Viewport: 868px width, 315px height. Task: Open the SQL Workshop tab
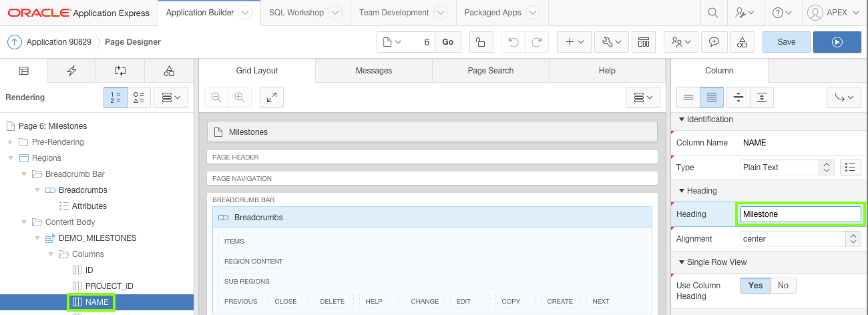point(296,13)
